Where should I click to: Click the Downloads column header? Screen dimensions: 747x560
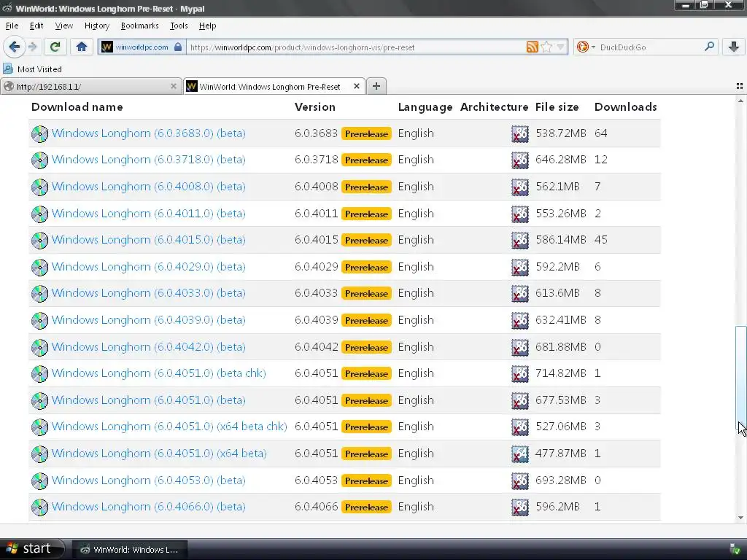click(x=625, y=107)
